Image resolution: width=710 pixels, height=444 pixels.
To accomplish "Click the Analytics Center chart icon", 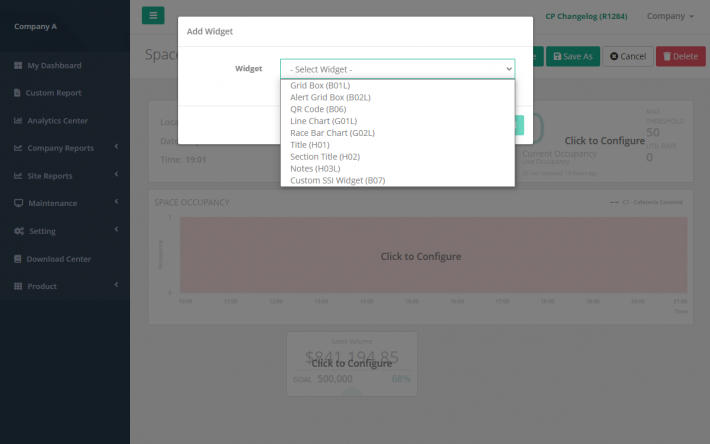I will pos(18,121).
